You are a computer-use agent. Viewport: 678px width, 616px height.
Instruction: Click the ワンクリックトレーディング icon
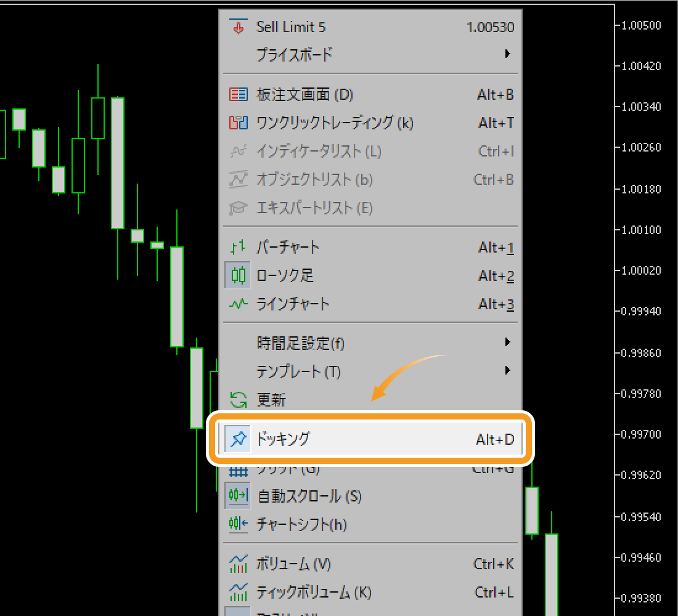(x=237, y=123)
